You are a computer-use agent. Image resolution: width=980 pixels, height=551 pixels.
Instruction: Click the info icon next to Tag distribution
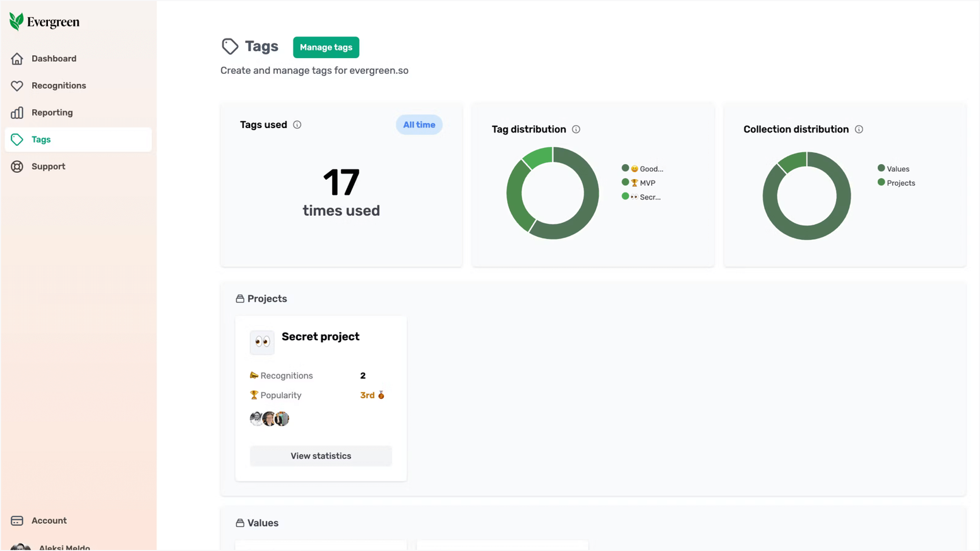[576, 129]
